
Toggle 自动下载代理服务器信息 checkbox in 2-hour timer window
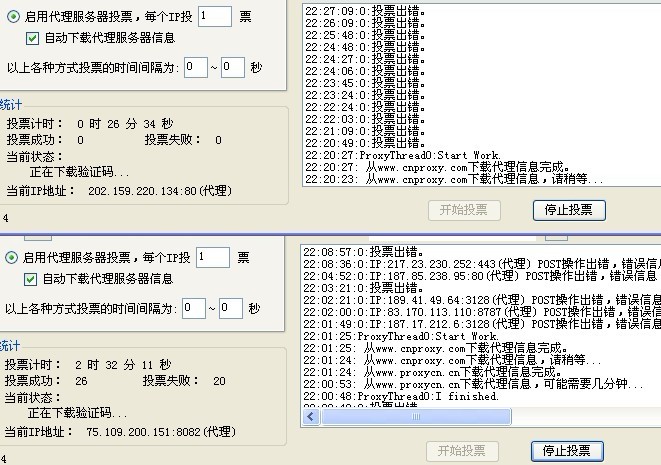pos(31,279)
